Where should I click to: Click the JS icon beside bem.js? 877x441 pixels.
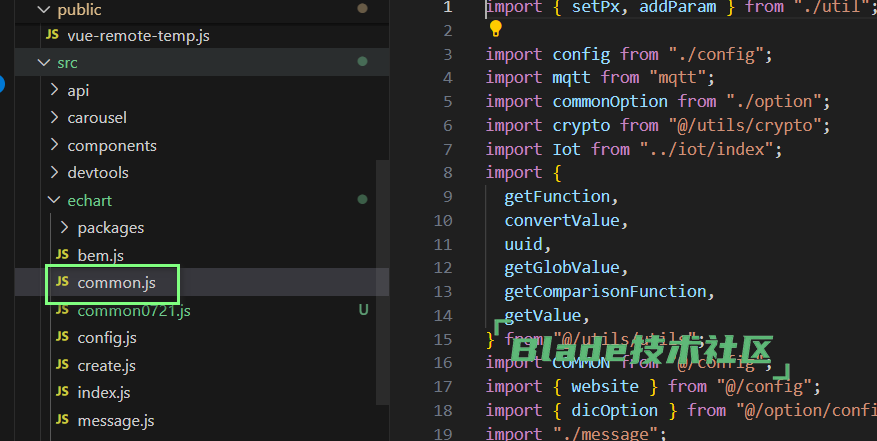pos(63,255)
